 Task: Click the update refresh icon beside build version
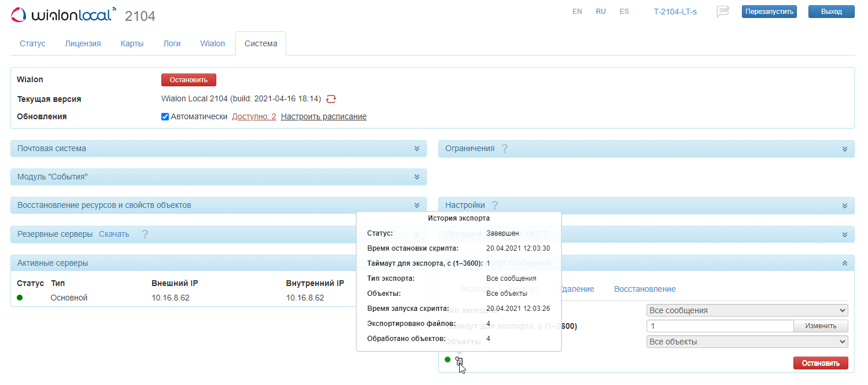coord(331,99)
